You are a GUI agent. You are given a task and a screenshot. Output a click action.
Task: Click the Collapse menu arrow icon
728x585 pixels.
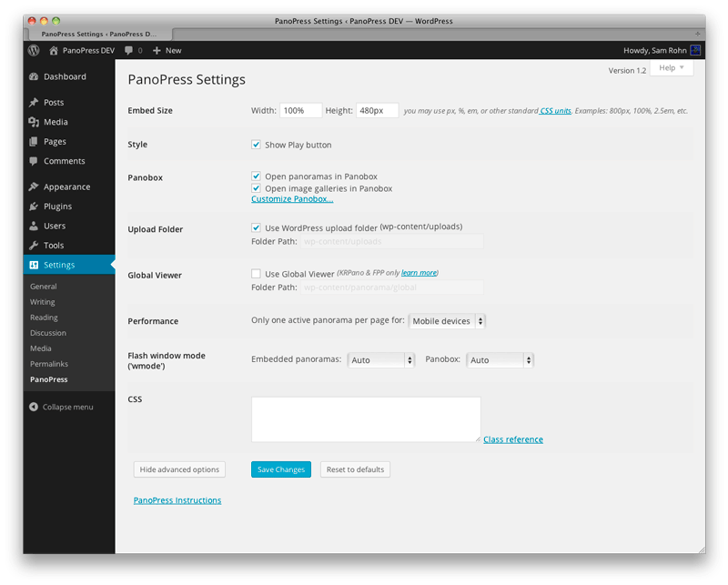pos(34,407)
